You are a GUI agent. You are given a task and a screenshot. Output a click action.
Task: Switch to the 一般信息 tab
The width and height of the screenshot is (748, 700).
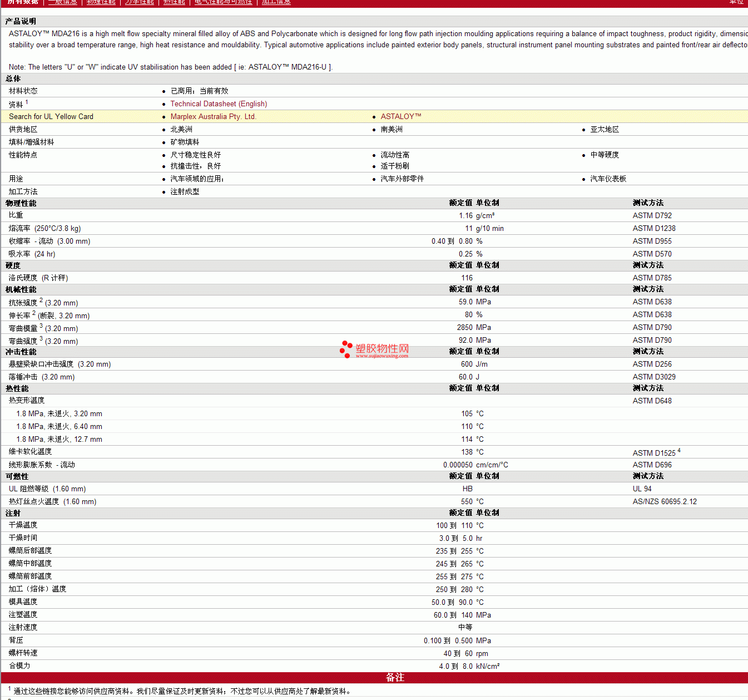tap(63, 2)
